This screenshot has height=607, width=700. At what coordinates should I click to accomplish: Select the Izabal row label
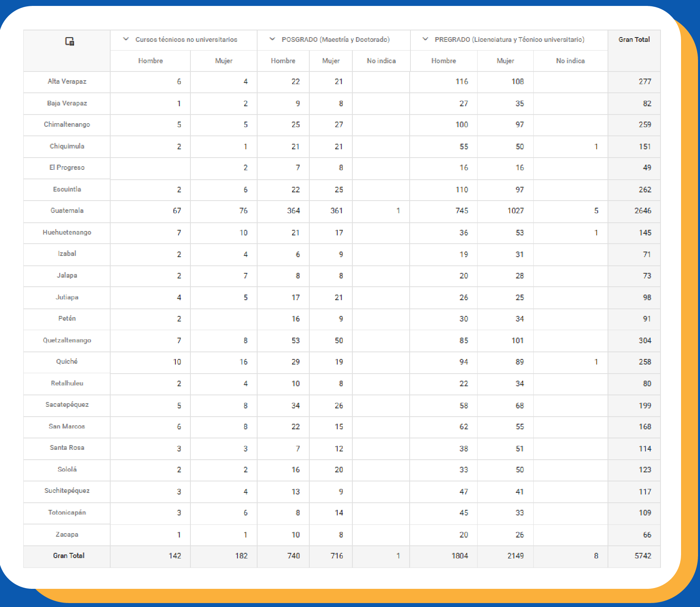pyautogui.click(x=67, y=254)
